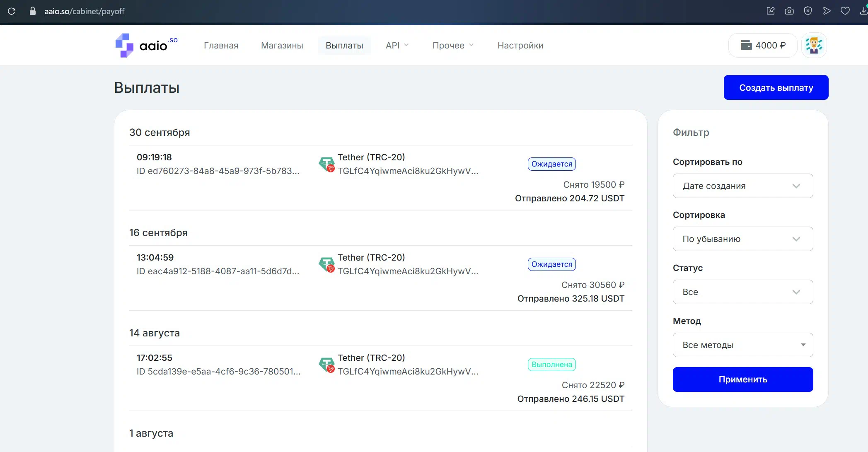The image size is (868, 452).
Task: Expand the Статус Все dropdown
Action: 742,292
